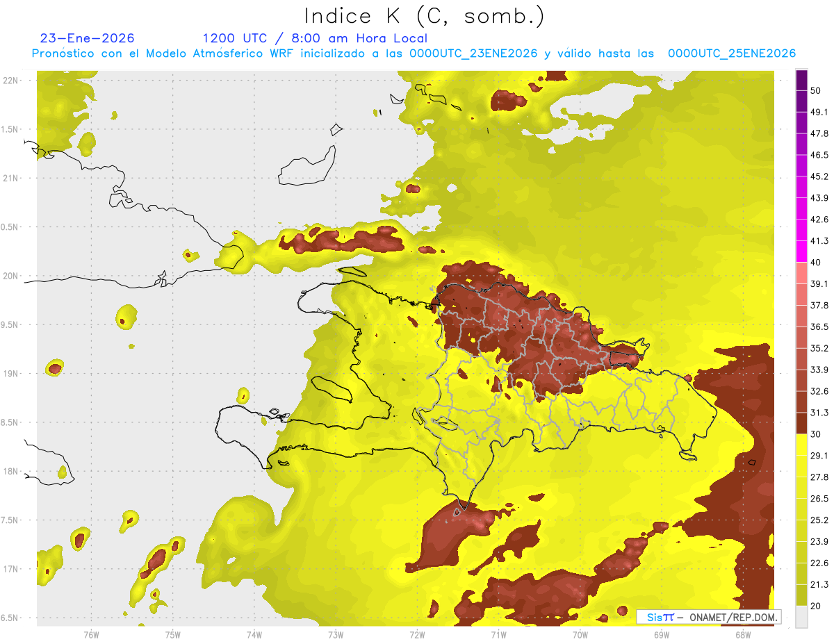Viewport: 834px width, 644px height.
Task: Click the legend value "37.8"
Action: click(x=819, y=306)
